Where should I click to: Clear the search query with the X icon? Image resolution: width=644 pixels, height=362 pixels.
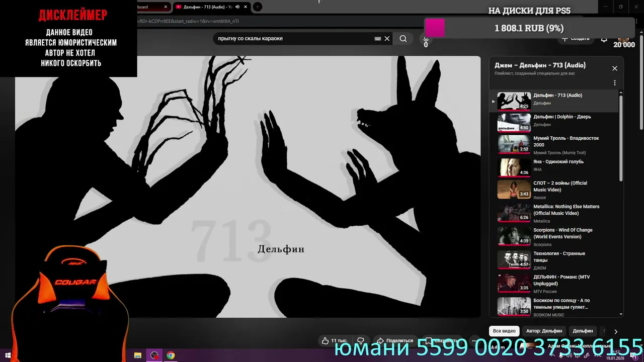click(x=387, y=39)
